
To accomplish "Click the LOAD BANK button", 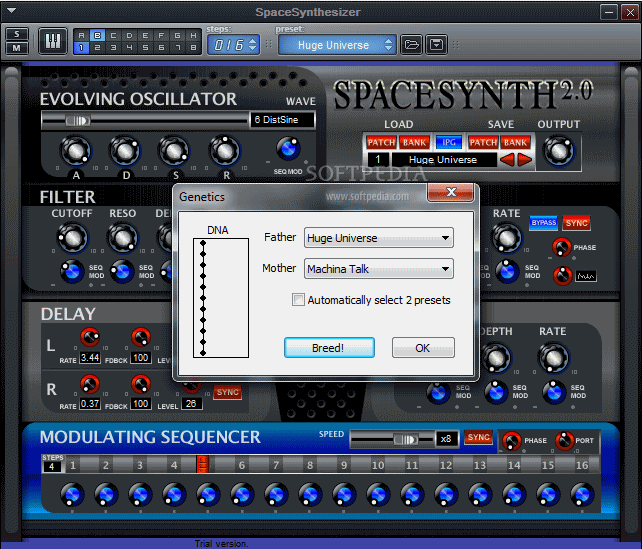I will 414,142.
